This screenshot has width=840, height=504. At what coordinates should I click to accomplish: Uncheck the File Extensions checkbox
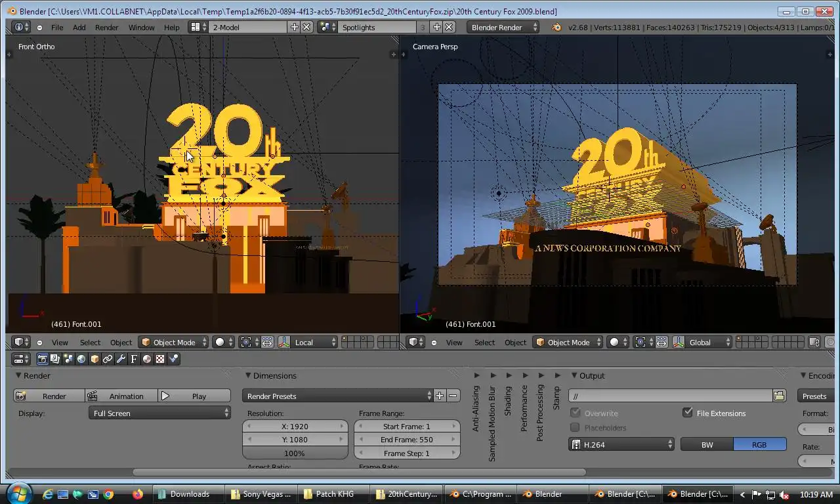point(688,413)
